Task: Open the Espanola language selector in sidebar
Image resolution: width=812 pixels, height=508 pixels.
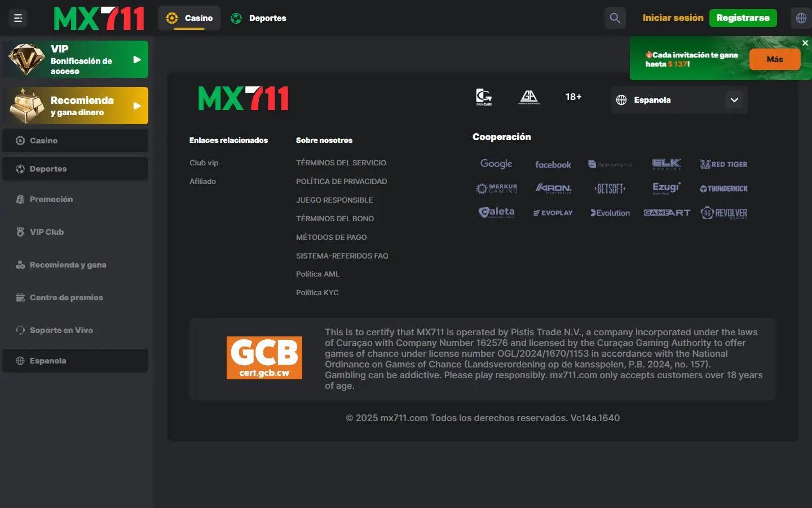Action: pyautogui.click(x=75, y=361)
